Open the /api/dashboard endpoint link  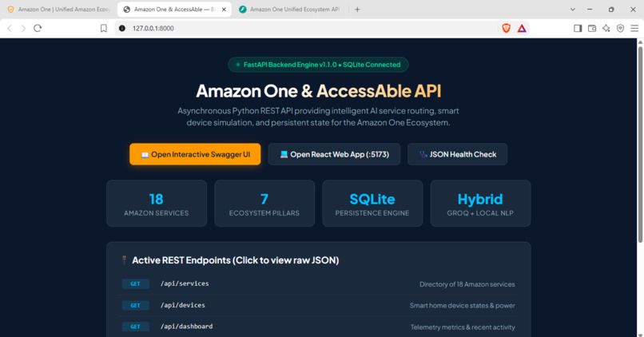click(x=186, y=327)
